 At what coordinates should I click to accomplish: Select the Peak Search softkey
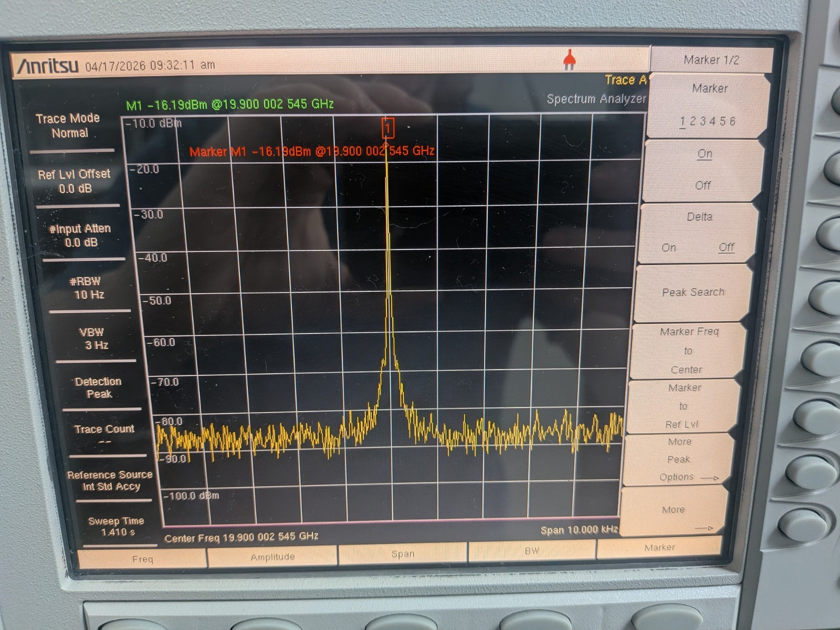tap(693, 293)
